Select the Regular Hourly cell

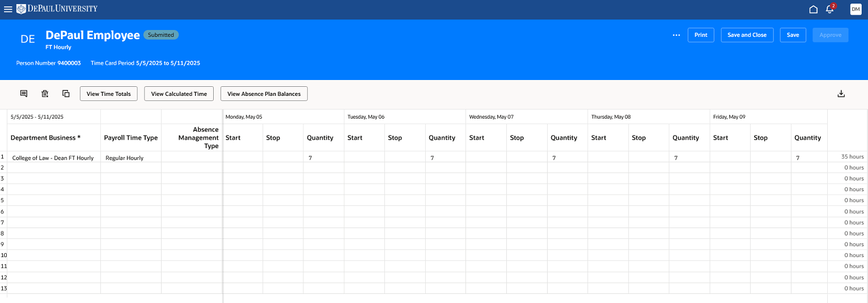(x=131, y=157)
